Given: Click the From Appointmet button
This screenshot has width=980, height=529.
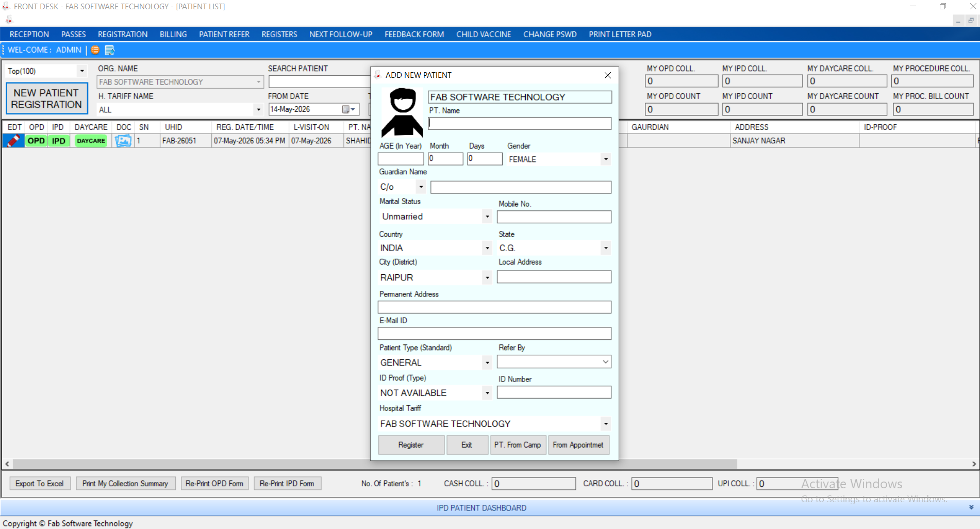Looking at the screenshot, I should click(578, 445).
